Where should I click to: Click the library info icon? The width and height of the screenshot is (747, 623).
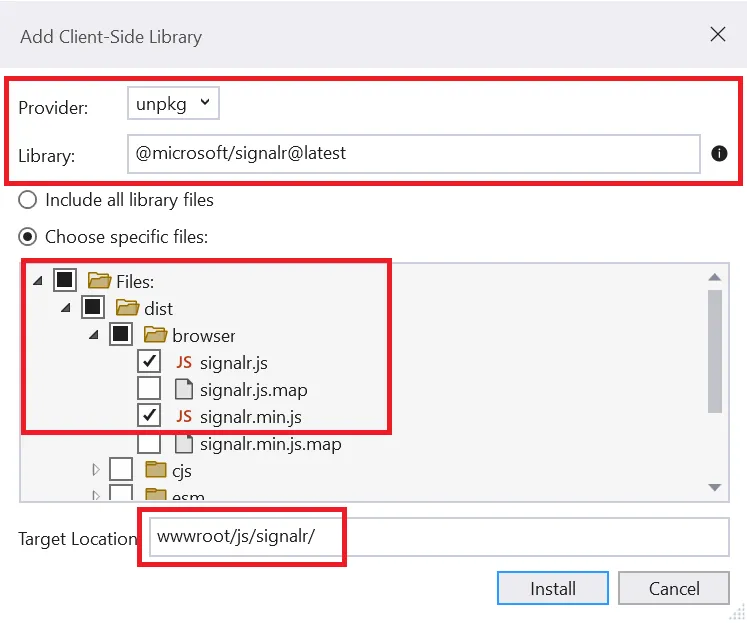click(718, 154)
